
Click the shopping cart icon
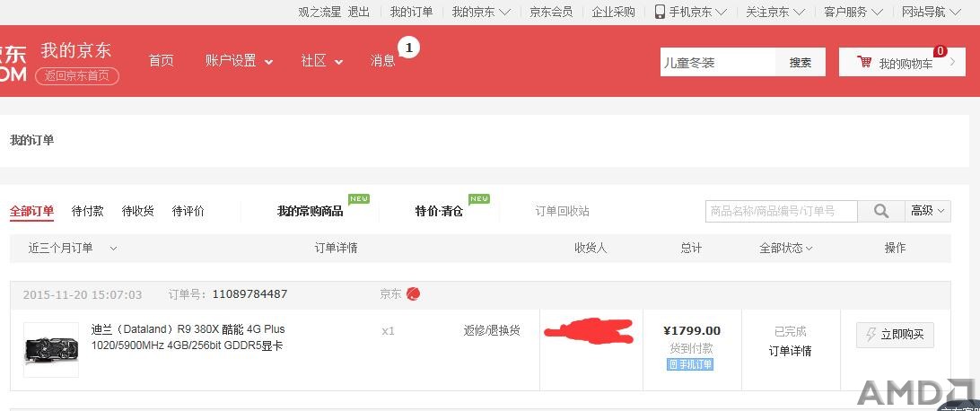click(864, 62)
